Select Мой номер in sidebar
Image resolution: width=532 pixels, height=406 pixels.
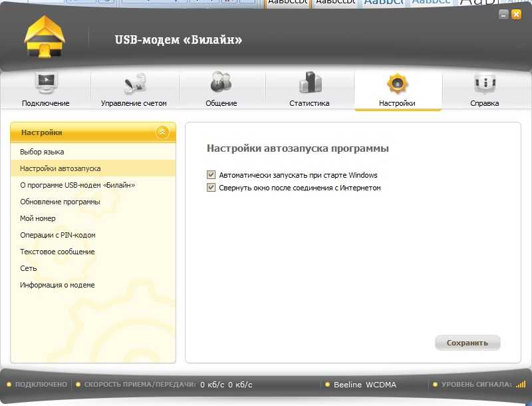click(x=93, y=218)
